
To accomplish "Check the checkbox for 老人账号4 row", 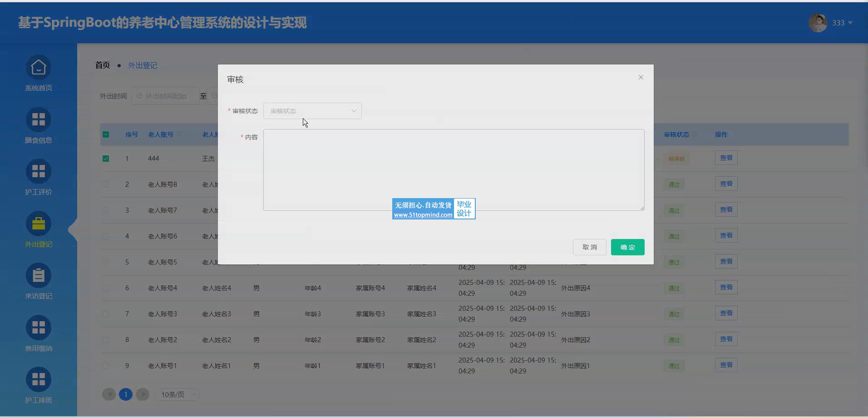I will point(106,288).
